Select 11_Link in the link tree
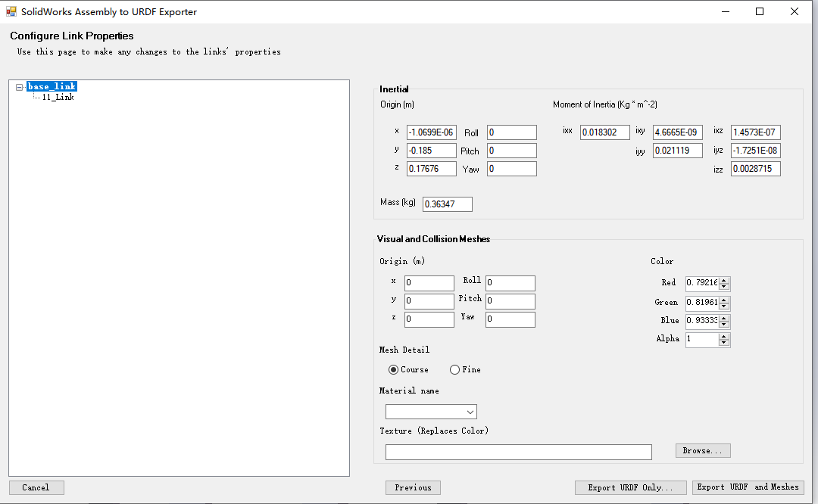 (58, 97)
